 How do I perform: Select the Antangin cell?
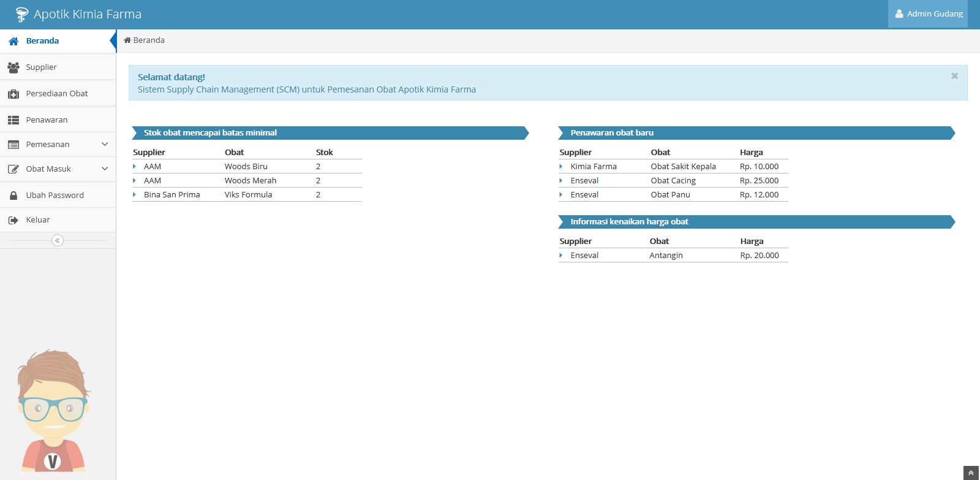666,255
